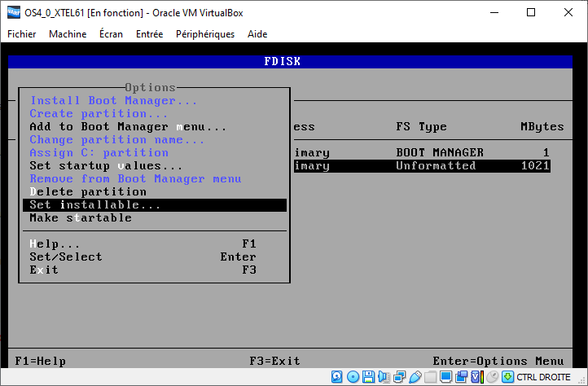
Task: Open the Écran menu
Action: coord(112,34)
